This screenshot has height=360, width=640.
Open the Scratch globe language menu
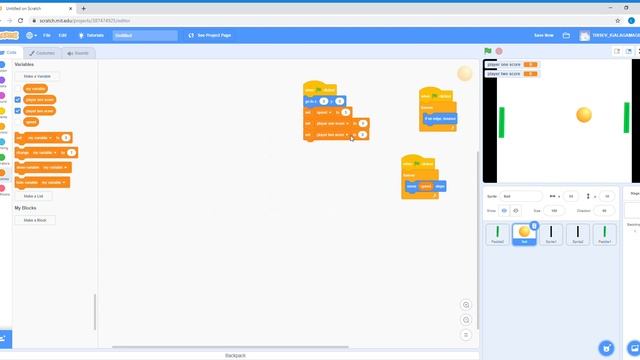[31, 36]
